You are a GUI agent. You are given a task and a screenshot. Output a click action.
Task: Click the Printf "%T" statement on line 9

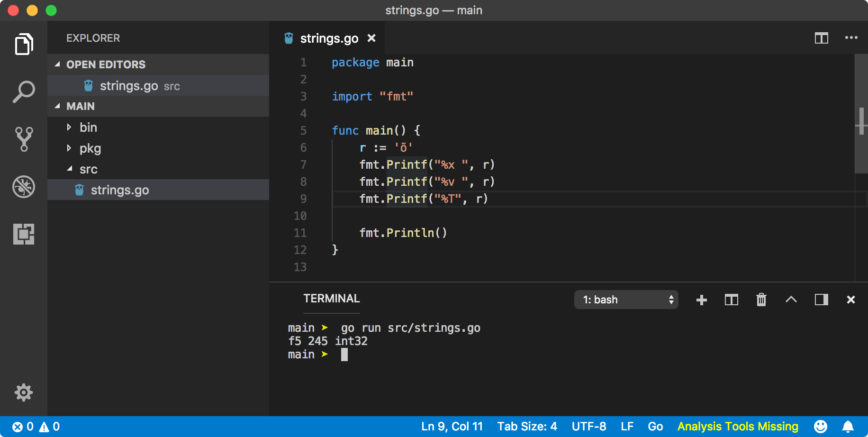pyautogui.click(x=424, y=199)
